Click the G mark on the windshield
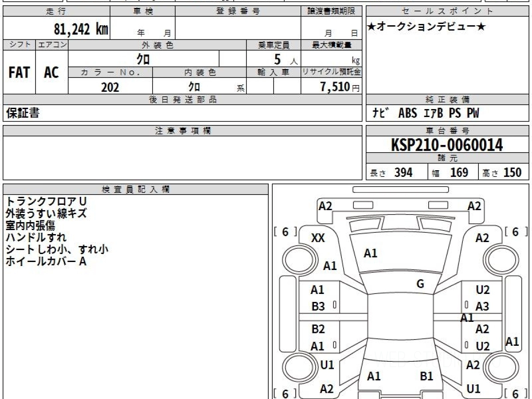The height and width of the screenshot is (399, 532). coord(420,284)
